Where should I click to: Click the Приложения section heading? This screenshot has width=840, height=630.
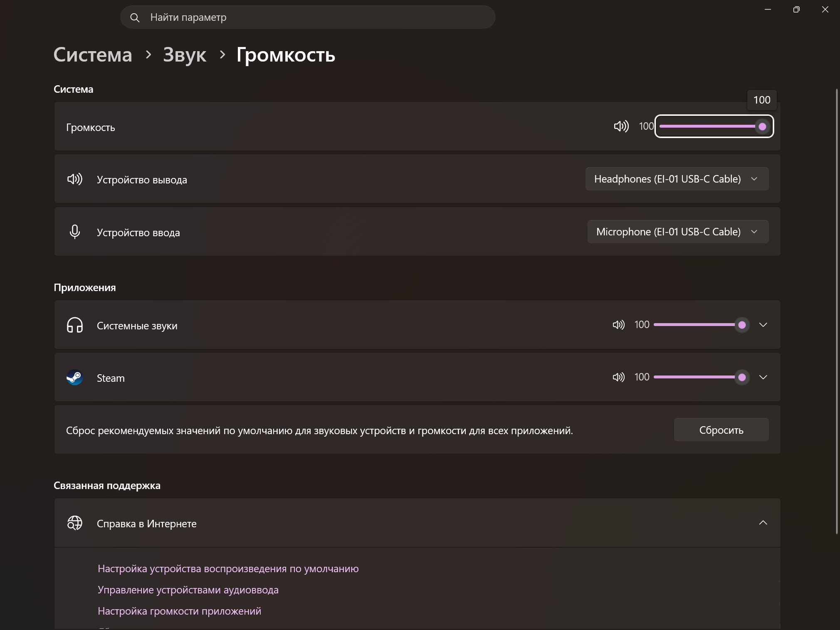tap(85, 287)
